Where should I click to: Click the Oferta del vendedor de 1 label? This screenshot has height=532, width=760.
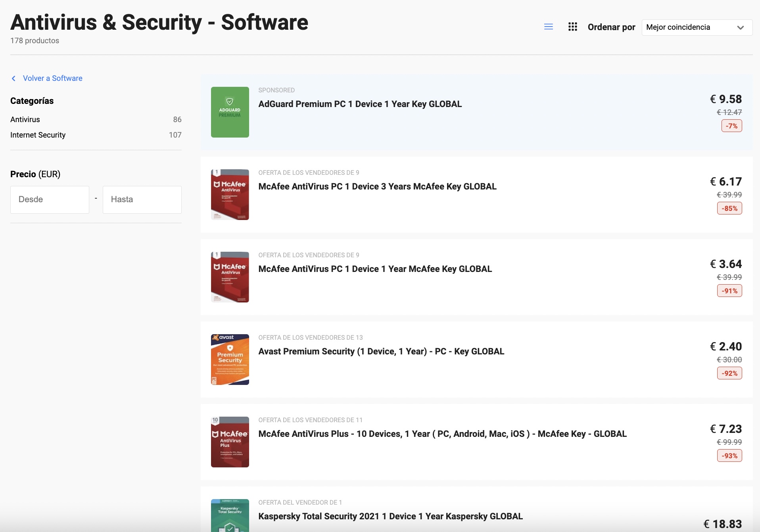pyautogui.click(x=300, y=503)
